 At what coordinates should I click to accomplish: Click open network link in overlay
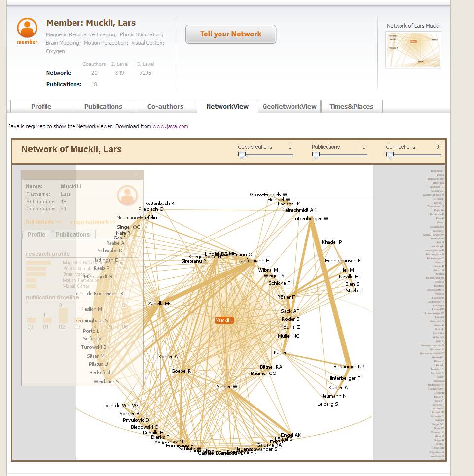click(93, 222)
